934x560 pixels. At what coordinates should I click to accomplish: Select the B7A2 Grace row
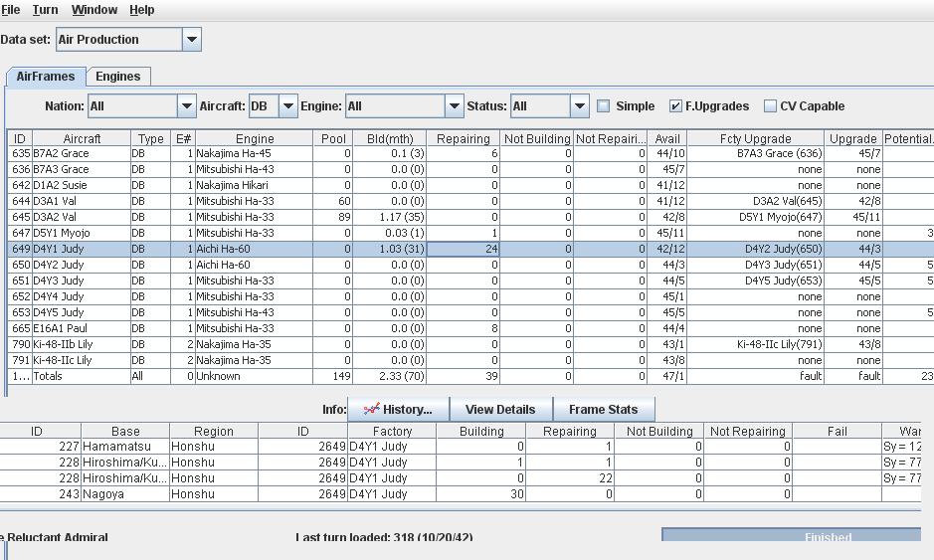click(x=470, y=153)
